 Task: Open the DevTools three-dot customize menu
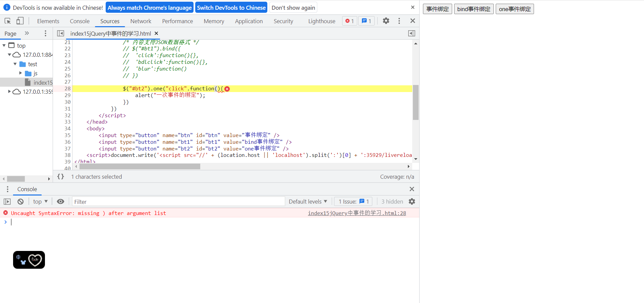click(x=399, y=21)
